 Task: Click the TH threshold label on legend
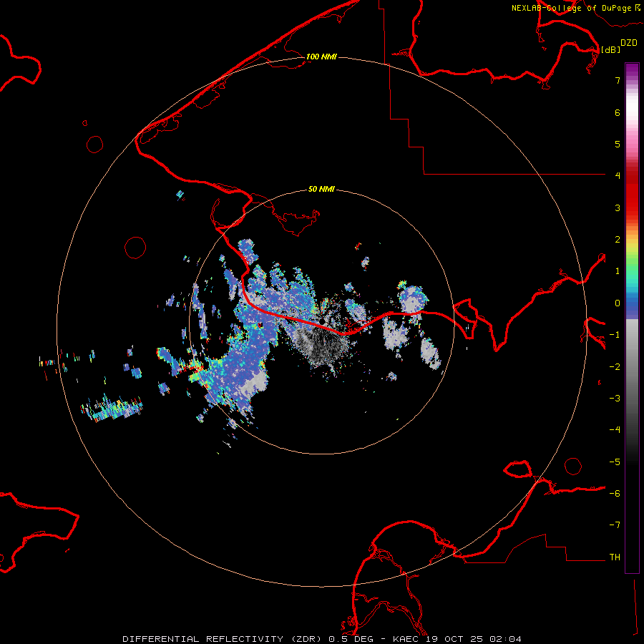(x=615, y=557)
